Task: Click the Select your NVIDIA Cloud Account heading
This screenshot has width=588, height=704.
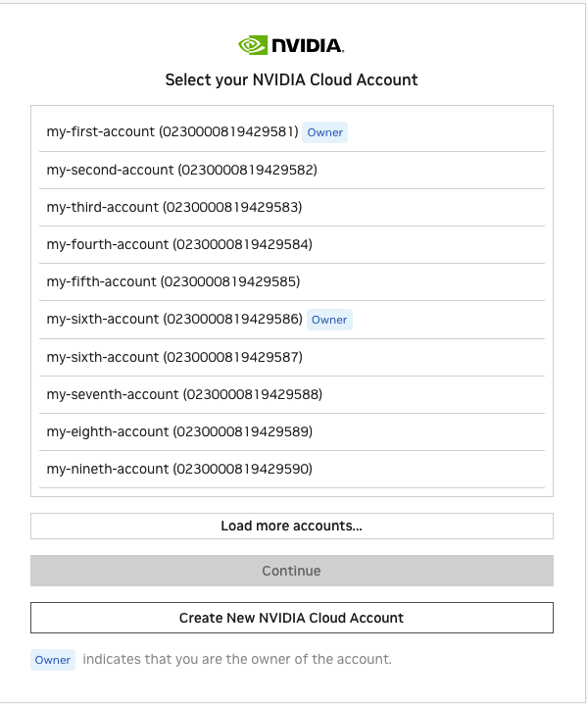Action: [291, 79]
